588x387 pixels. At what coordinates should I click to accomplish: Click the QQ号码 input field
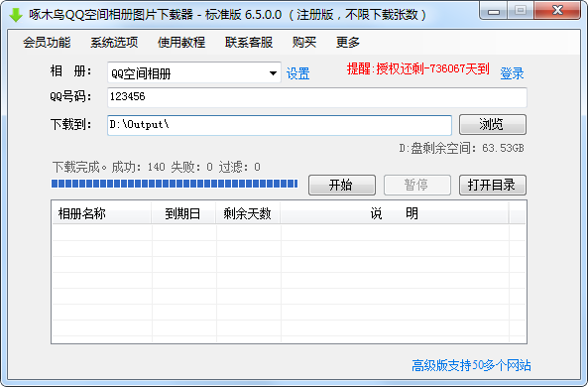pyautogui.click(x=317, y=97)
